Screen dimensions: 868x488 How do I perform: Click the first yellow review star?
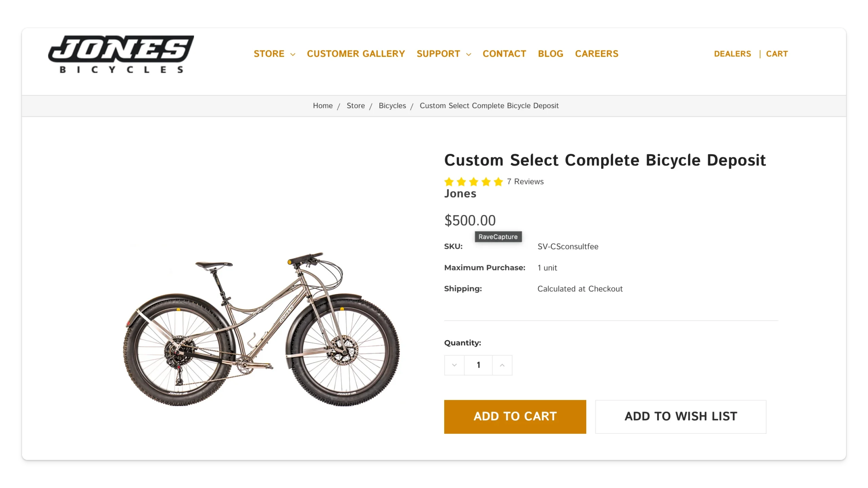449,182
